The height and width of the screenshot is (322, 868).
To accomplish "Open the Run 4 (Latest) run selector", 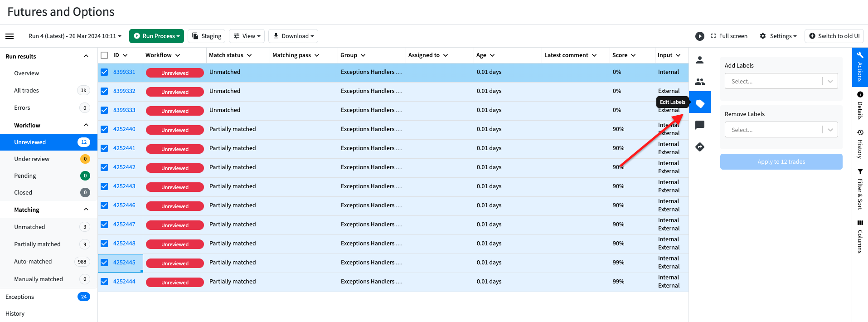I will [75, 36].
